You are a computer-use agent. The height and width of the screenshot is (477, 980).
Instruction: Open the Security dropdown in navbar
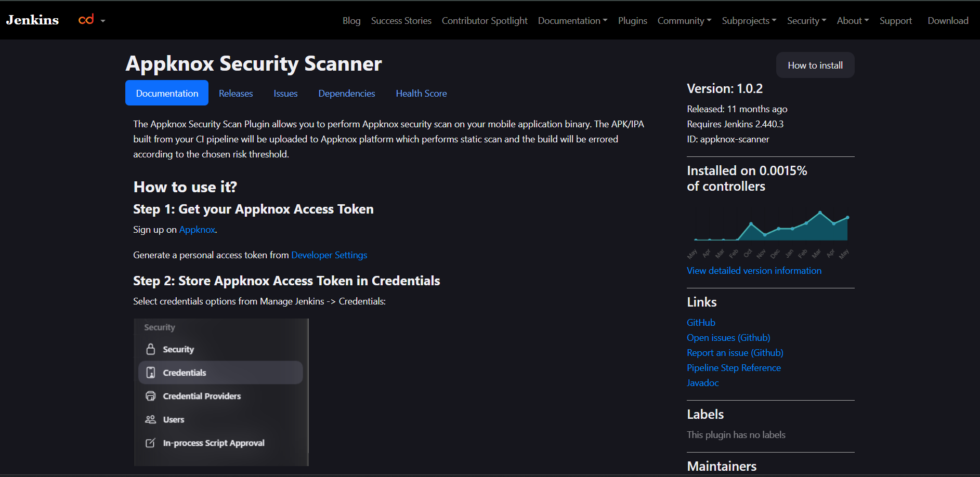tap(806, 21)
